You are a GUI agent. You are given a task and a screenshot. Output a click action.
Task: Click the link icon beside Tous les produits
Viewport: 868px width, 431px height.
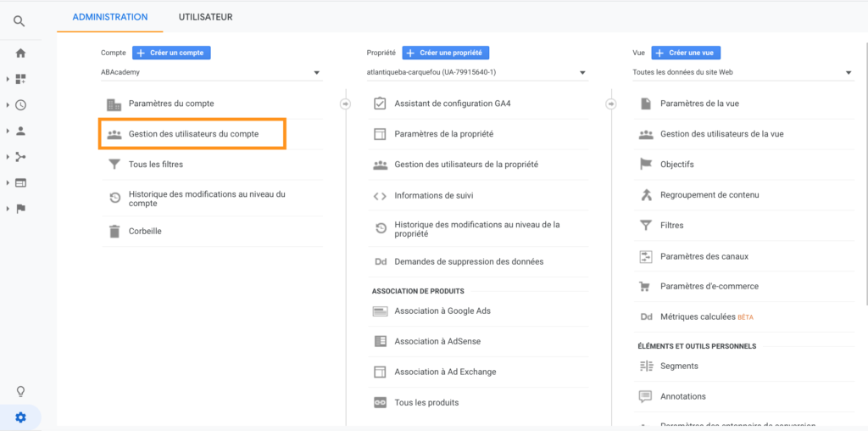click(x=380, y=403)
